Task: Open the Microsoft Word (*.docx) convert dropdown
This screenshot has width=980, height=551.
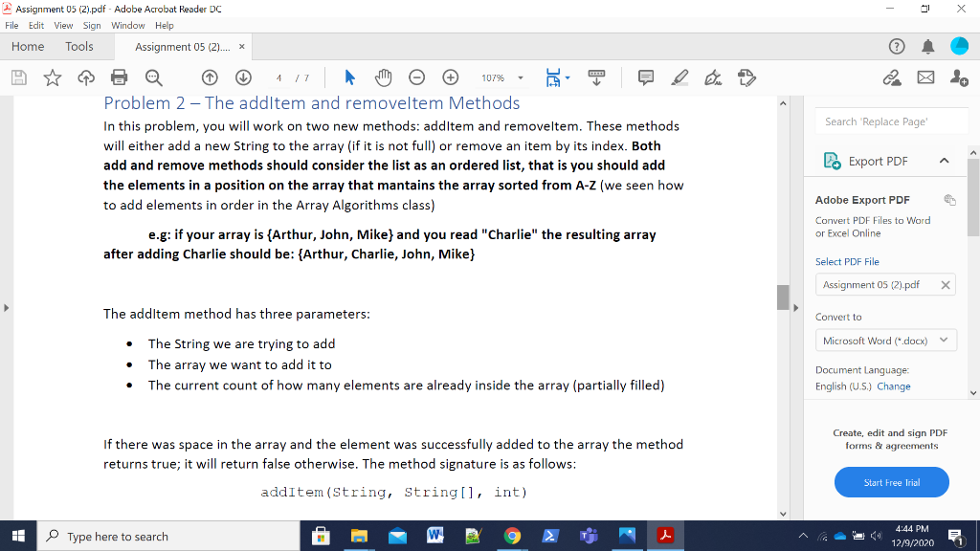Action: [x=885, y=340]
